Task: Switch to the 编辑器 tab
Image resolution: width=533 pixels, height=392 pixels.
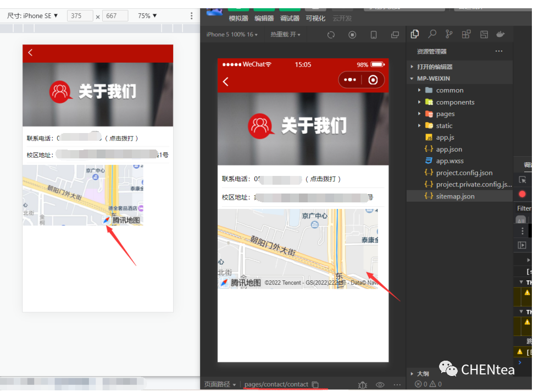Action: 264,18
